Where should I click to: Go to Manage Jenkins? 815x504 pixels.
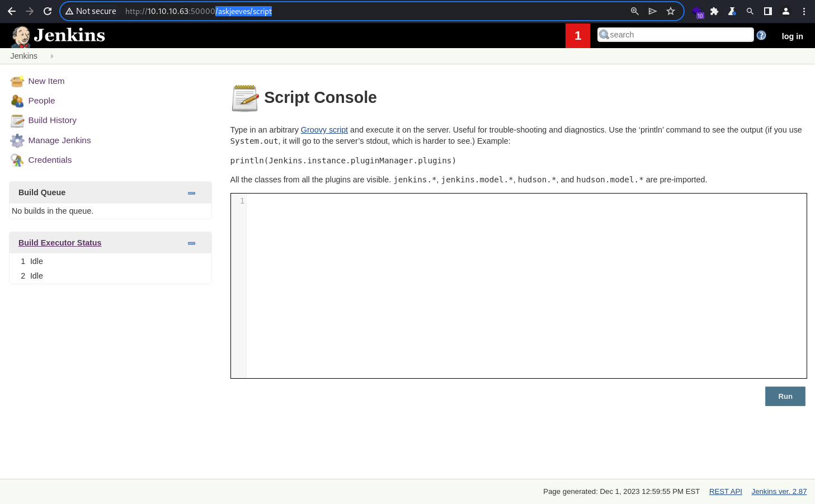59,140
